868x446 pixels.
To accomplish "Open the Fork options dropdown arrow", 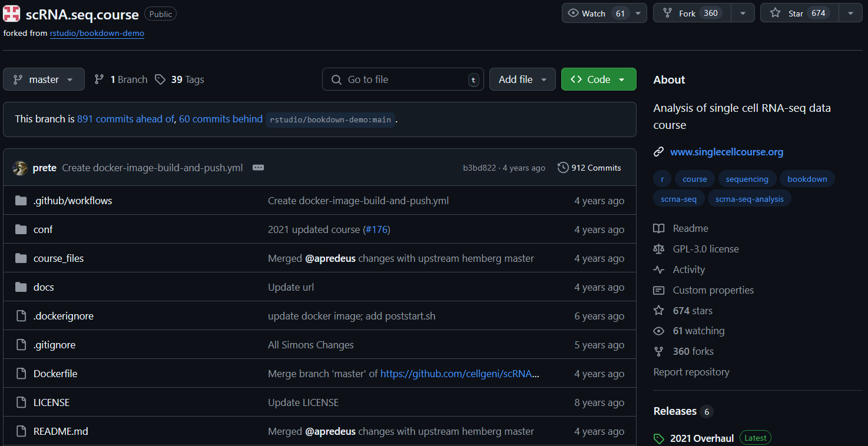I will click(x=743, y=13).
